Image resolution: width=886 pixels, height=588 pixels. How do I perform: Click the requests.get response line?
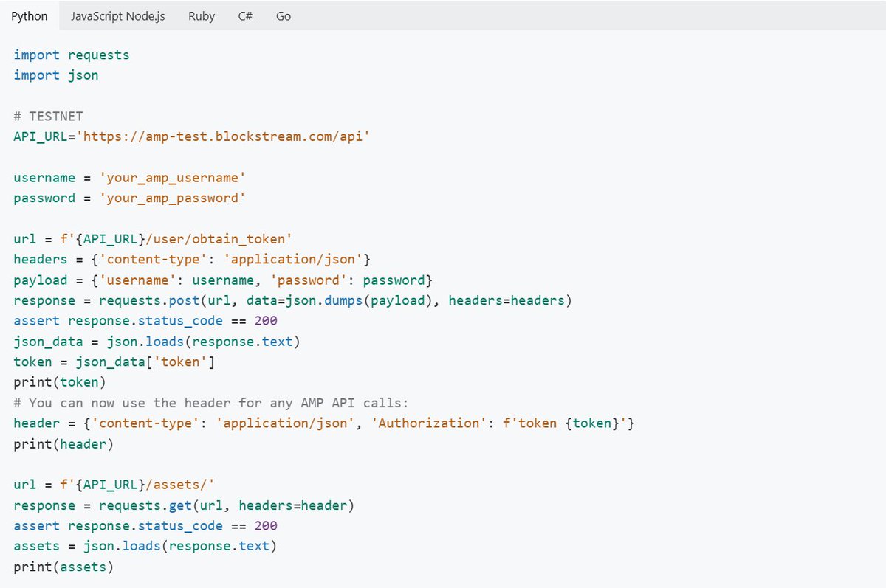(x=184, y=505)
